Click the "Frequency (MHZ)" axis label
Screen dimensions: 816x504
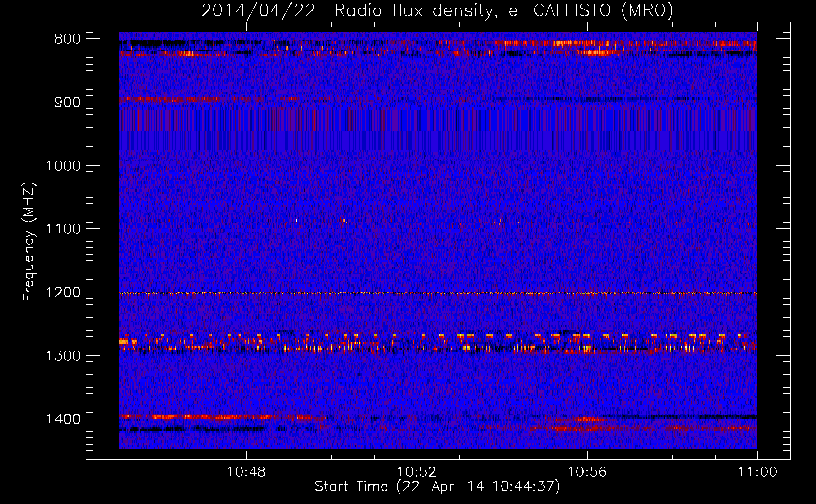[x=29, y=242]
